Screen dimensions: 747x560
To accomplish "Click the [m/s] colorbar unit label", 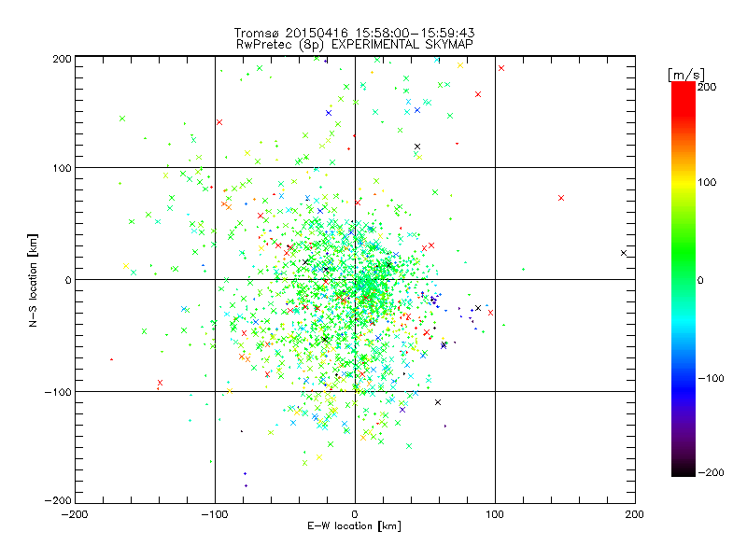I will coord(686,75).
